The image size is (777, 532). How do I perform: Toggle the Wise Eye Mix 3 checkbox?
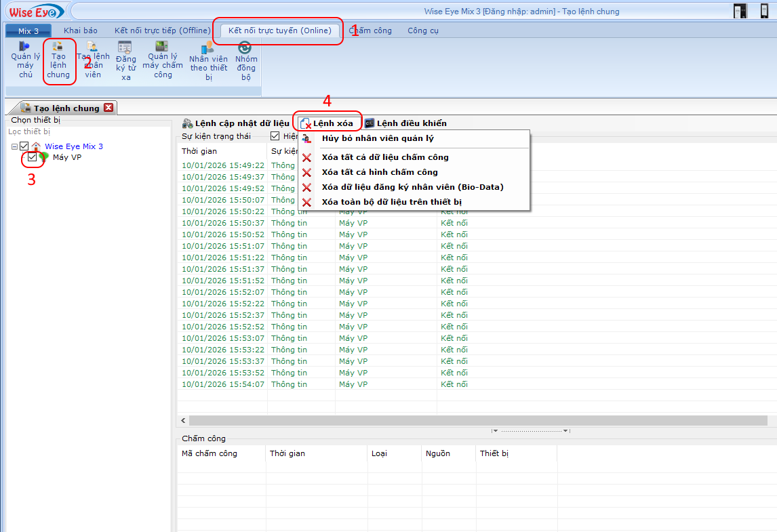[23, 146]
